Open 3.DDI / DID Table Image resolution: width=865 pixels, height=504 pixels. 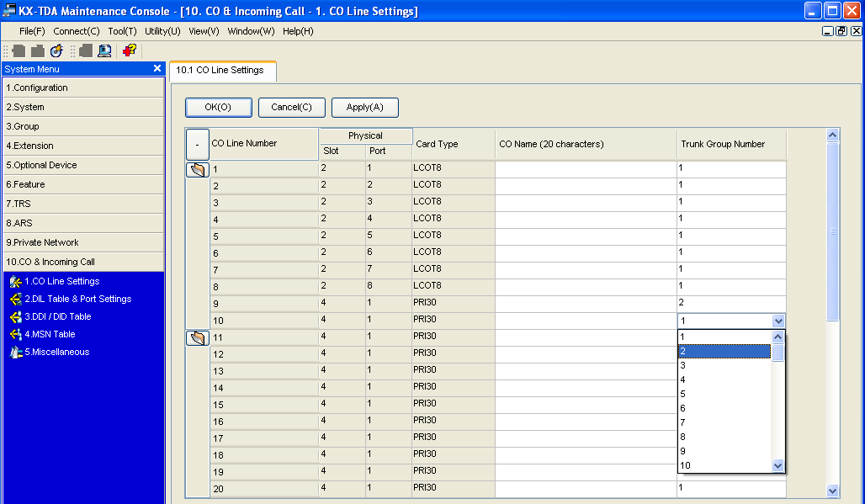[58, 316]
